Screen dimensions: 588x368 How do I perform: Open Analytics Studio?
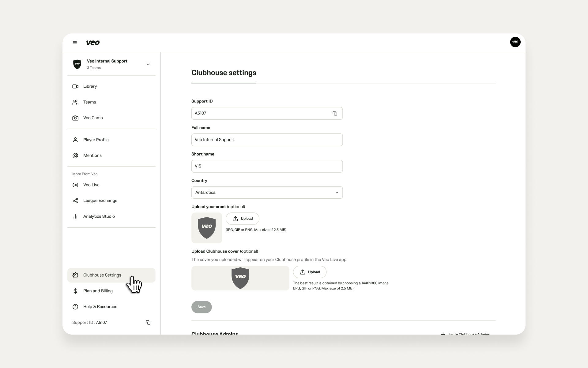point(111,217)
